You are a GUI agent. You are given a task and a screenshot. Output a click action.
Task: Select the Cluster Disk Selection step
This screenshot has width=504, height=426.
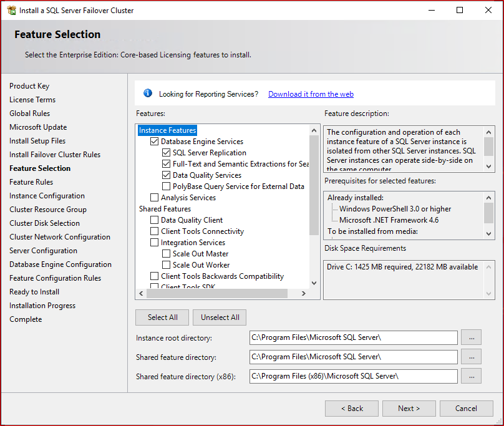[x=44, y=223]
